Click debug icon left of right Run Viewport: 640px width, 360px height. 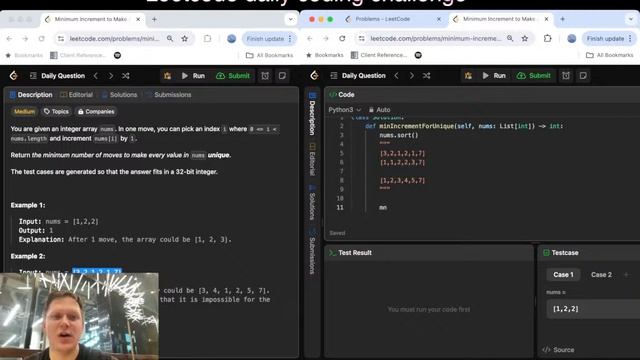pyautogui.click(x=468, y=76)
